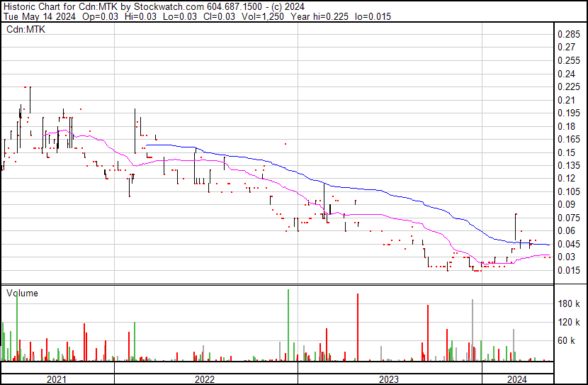This screenshot has width=588, height=385.
Task: Click the '604.687.1500' phone number in header
Action: pos(234,7)
